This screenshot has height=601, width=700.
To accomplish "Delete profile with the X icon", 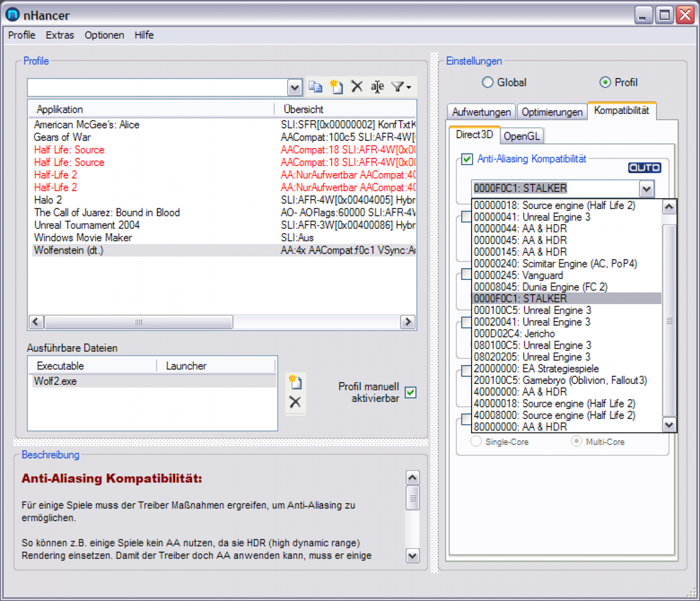I will click(356, 86).
